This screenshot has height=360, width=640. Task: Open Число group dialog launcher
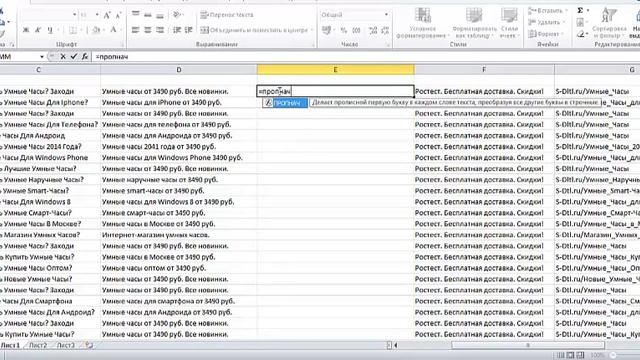388,44
